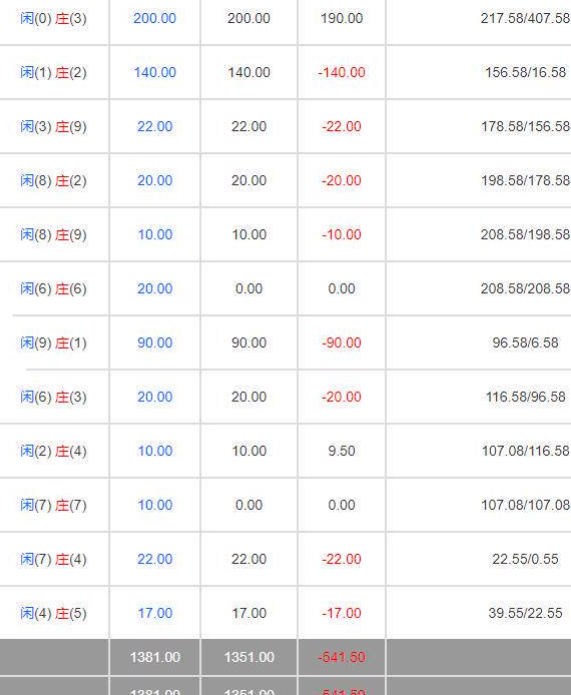
Task: Click the red -541.50 total loss
Action: tap(341, 657)
